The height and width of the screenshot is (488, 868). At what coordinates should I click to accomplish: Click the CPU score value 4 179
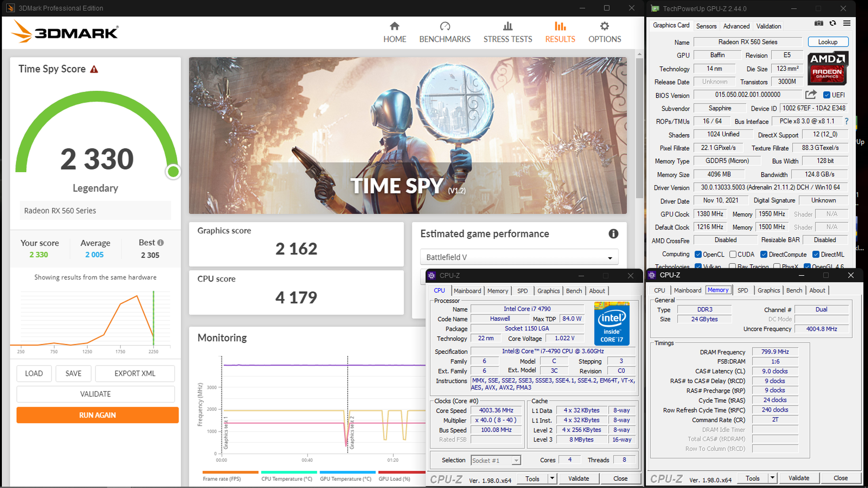[296, 297]
